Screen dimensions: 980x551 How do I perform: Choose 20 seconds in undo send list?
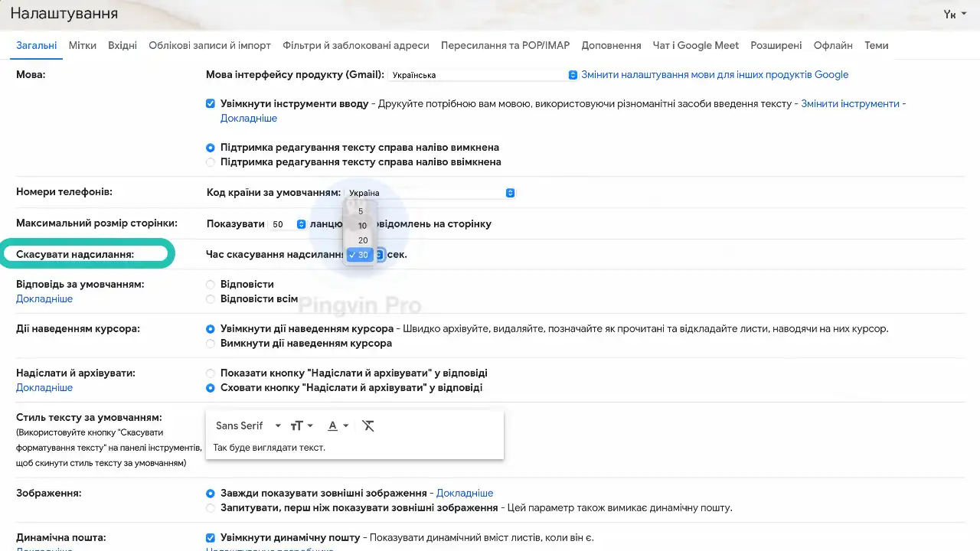coord(361,240)
